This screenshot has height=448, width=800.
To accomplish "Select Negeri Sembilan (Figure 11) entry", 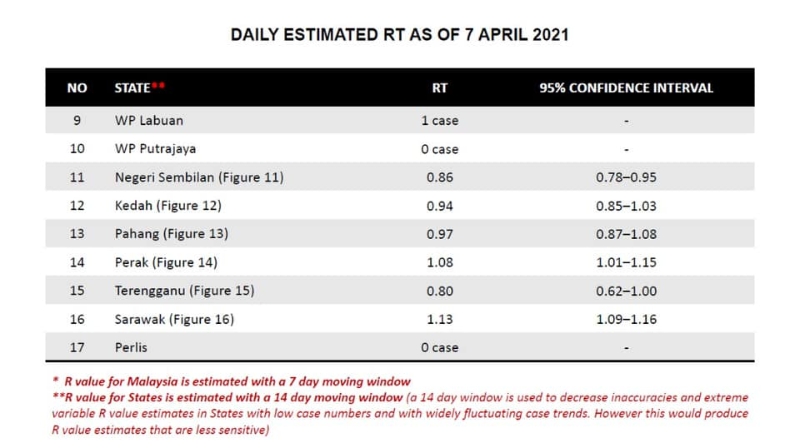I will (x=199, y=177).
